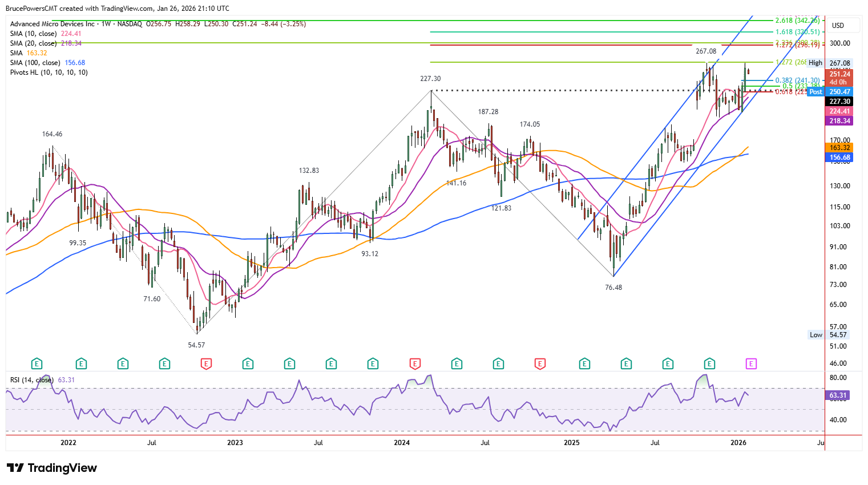
Task: Click the magenta upcoming earnings E marker
Action: point(752,363)
